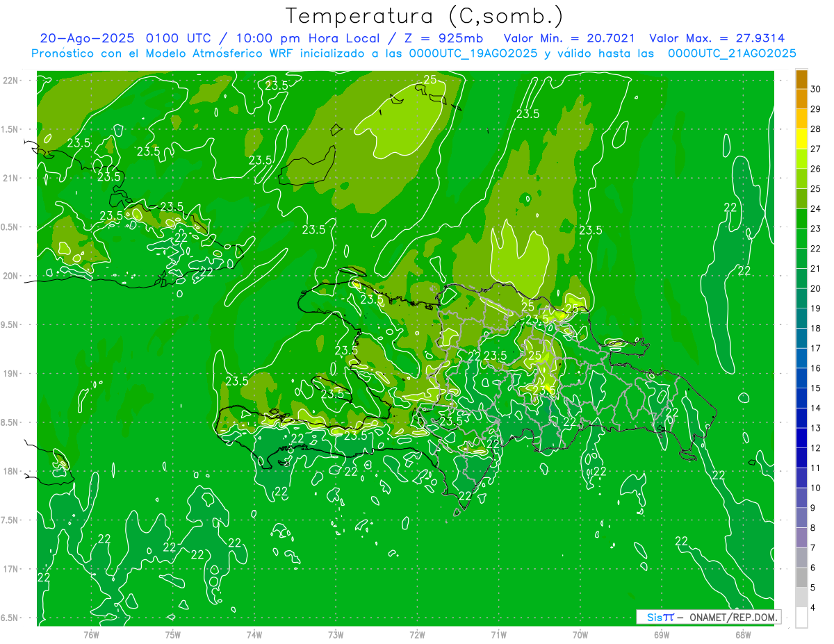
Task: Click longitude axis label '69W'
Action: pyautogui.click(x=662, y=634)
